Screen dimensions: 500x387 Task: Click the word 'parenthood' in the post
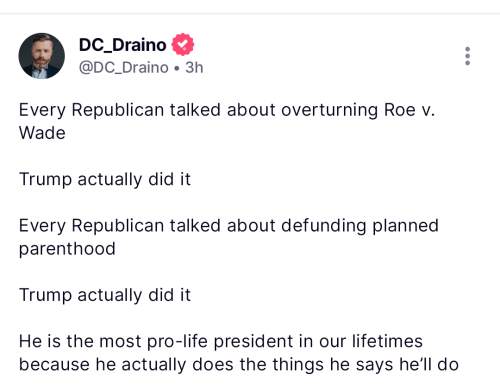point(67,249)
